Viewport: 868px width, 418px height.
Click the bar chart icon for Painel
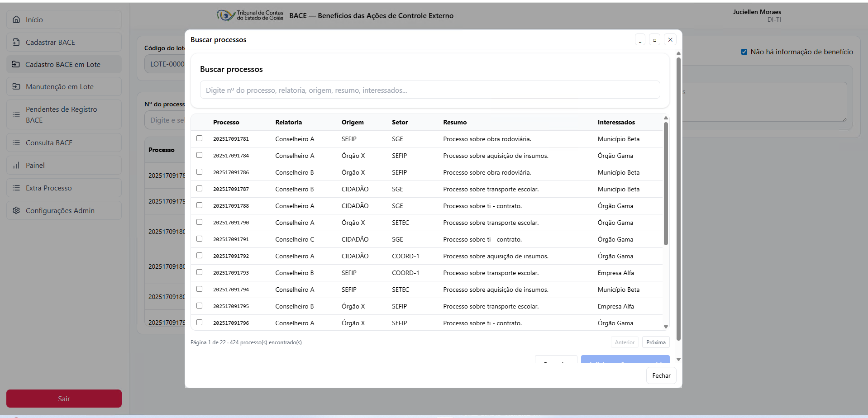pos(16,165)
